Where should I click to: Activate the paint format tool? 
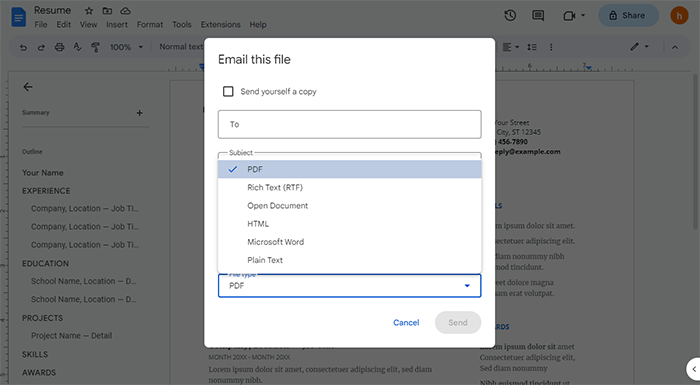click(x=95, y=47)
